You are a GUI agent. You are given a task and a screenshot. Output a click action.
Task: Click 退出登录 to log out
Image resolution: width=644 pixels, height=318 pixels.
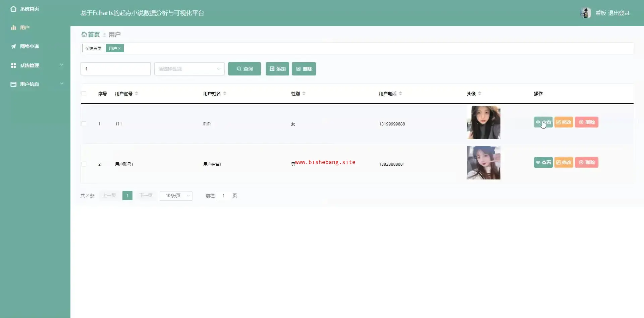pos(619,13)
